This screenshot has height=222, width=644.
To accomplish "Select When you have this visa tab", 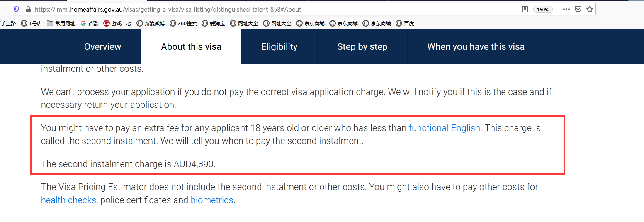I will (x=476, y=46).
